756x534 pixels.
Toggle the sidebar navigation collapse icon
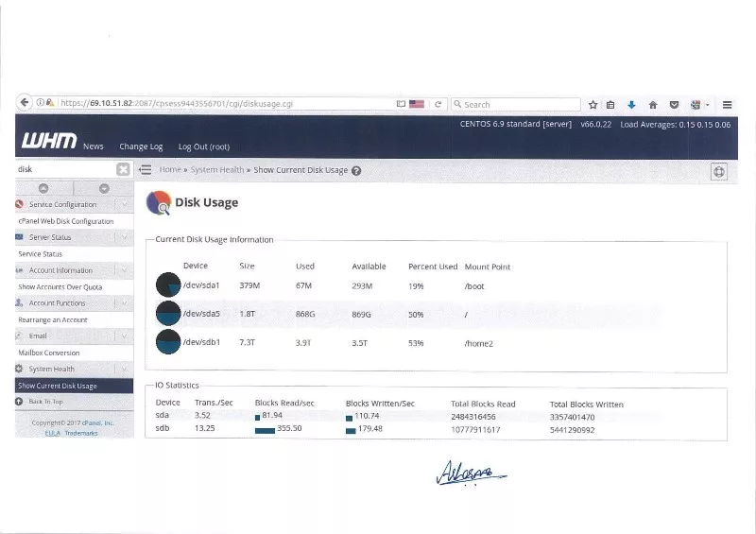(x=146, y=170)
